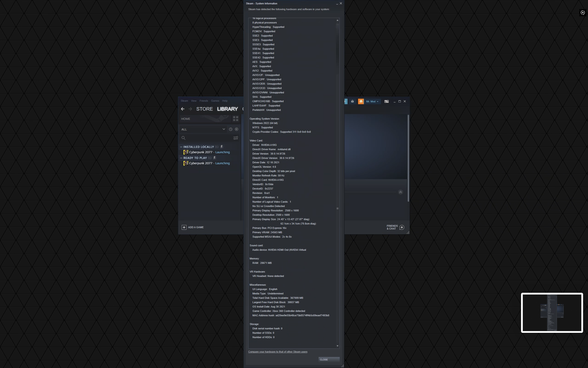
Task: Select Cyberpunk 2077 icon under Ready to Play
Action: (186, 163)
